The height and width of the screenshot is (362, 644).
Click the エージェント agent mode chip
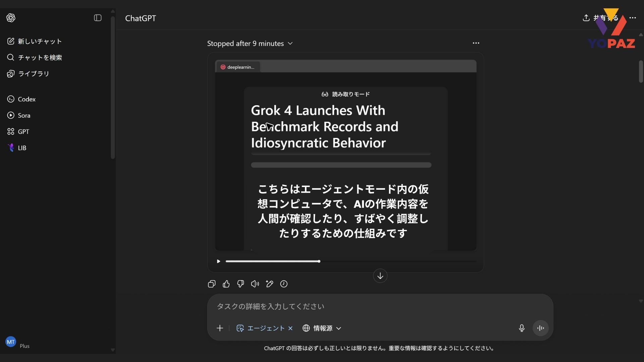click(x=261, y=328)
